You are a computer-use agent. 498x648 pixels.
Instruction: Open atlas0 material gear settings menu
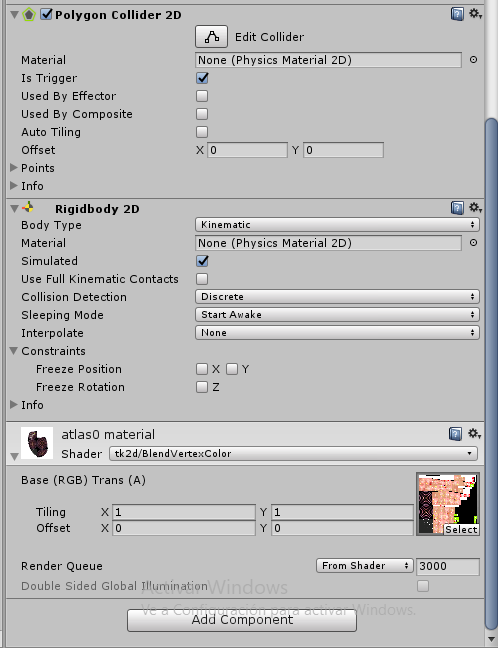(x=474, y=434)
